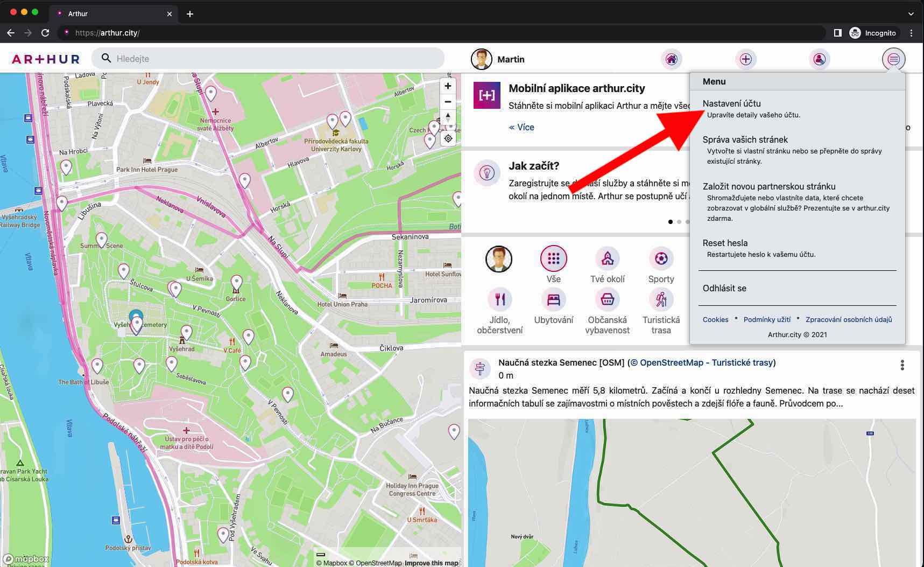Click the browser back button
This screenshot has width=924, height=567.
point(11,33)
